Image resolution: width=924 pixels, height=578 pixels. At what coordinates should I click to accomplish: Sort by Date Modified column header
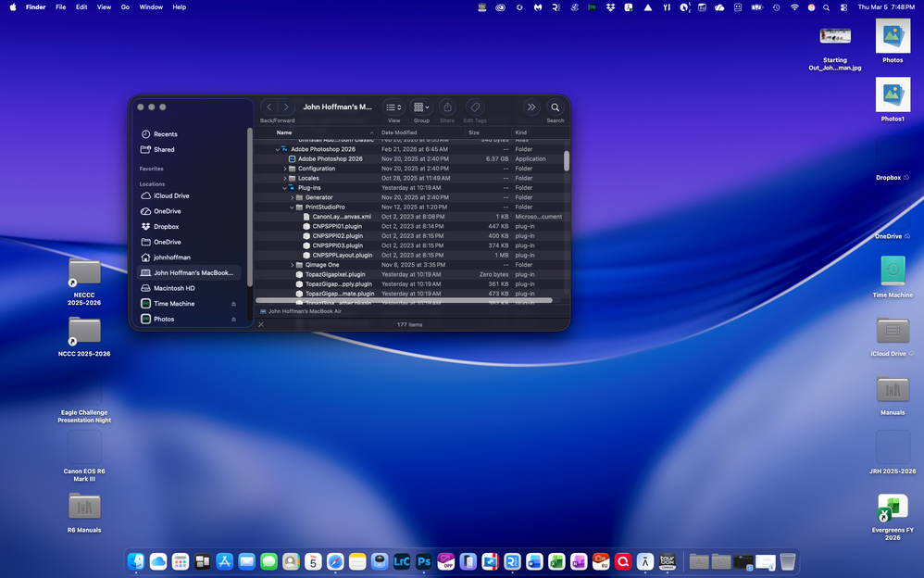pos(421,132)
